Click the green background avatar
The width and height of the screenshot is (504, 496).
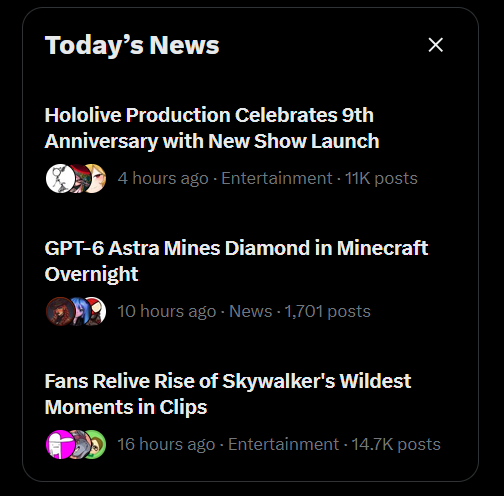[x=98, y=444]
